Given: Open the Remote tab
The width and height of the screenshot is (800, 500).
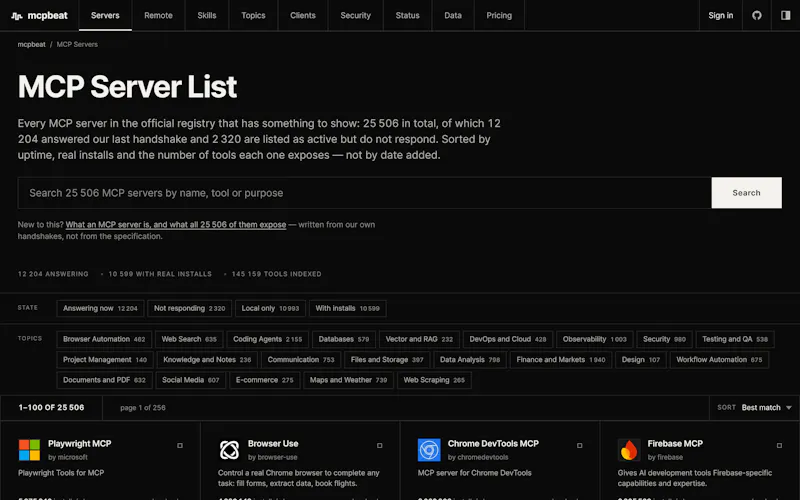Looking at the screenshot, I should pyautogui.click(x=158, y=15).
